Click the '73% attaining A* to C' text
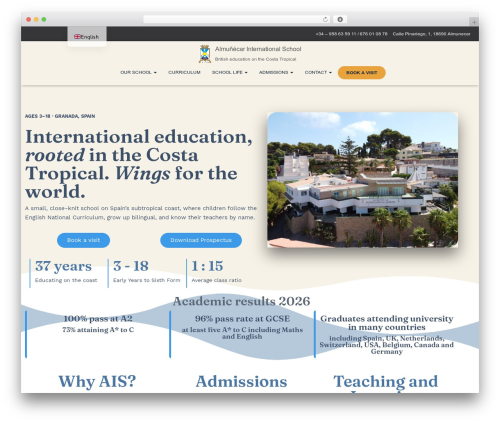The width and height of the screenshot is (500, 423). [x=98, y=330]
